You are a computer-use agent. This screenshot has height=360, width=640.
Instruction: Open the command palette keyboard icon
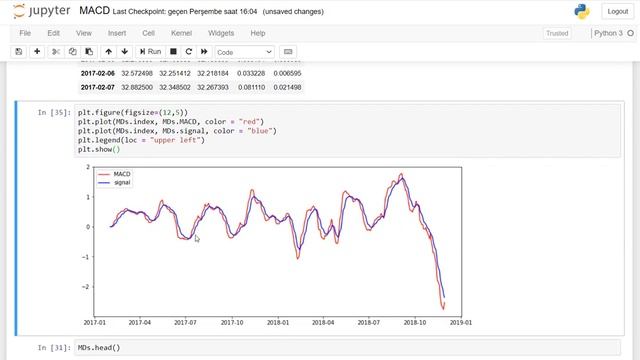[288, 52]
